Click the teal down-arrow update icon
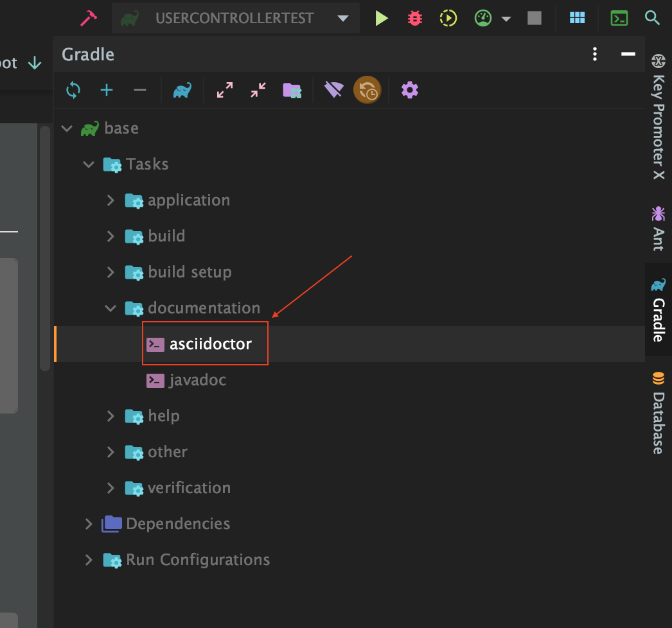 pos(34,63)
